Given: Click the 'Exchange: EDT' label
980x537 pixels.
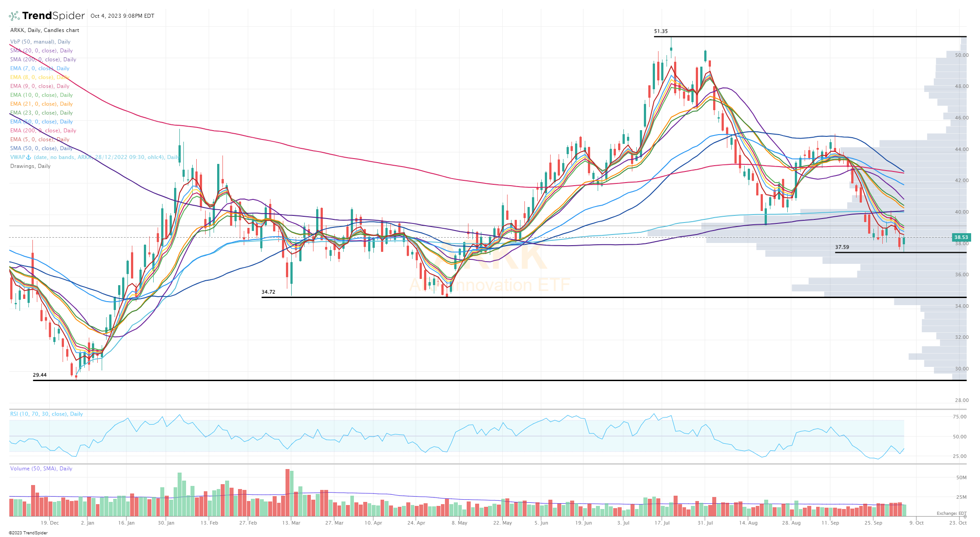Looking at the screenshot, I should [952, 513].
